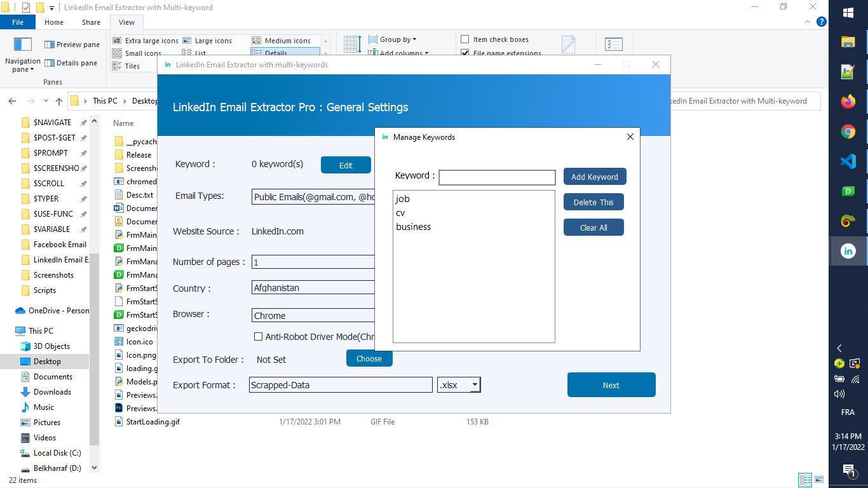Switch to large thumbnails view icon in status bar
Screen dimensions: 868x488
click(819, 480)
